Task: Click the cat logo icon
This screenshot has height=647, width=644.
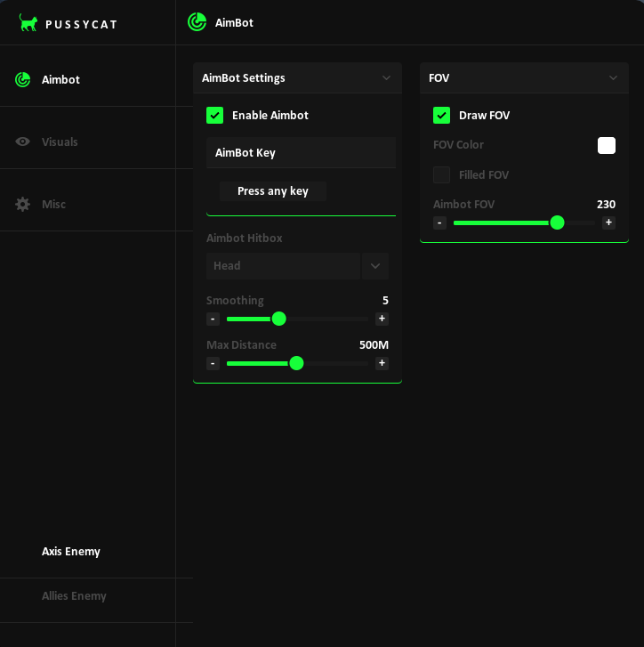Action: coord(28,23)
